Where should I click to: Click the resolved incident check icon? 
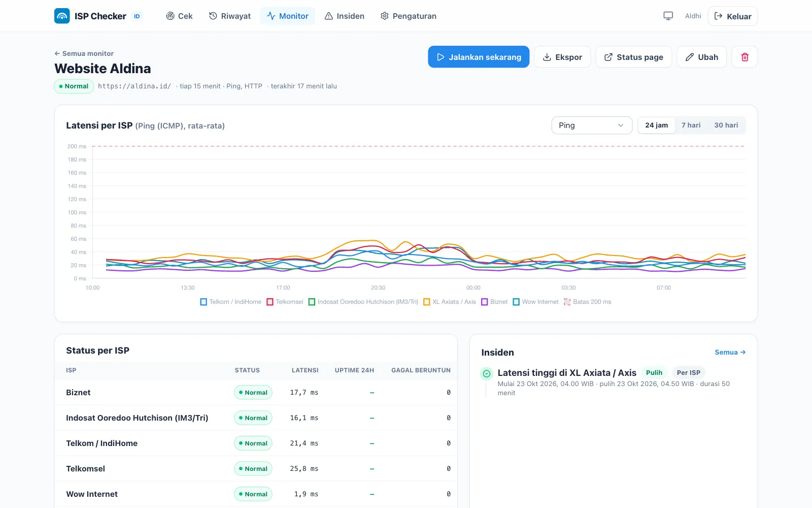click(x=487, y=373)
